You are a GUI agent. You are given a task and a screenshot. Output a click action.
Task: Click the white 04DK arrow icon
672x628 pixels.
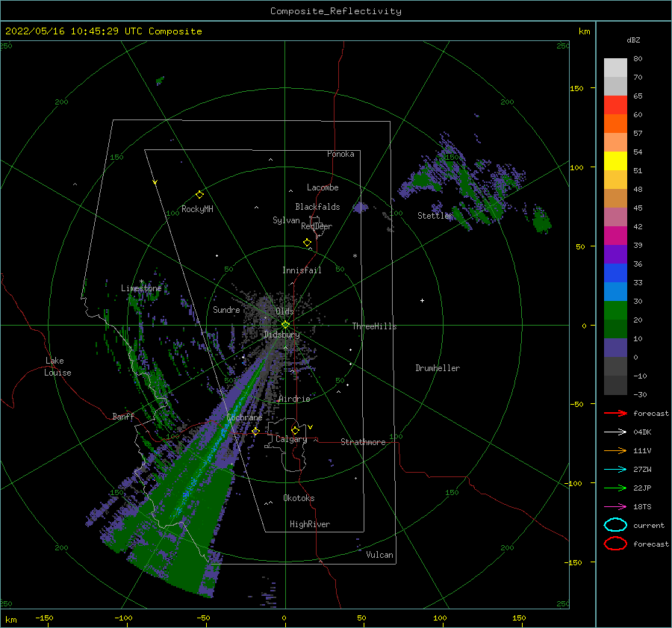pyautogui.click(x=615, y=432)
